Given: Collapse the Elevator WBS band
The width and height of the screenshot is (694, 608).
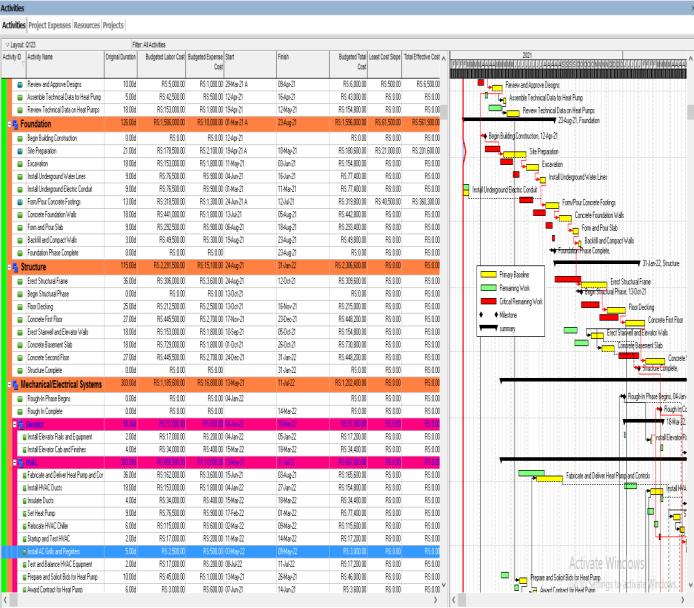Looking at the screenshot, I should pos(15,424).
